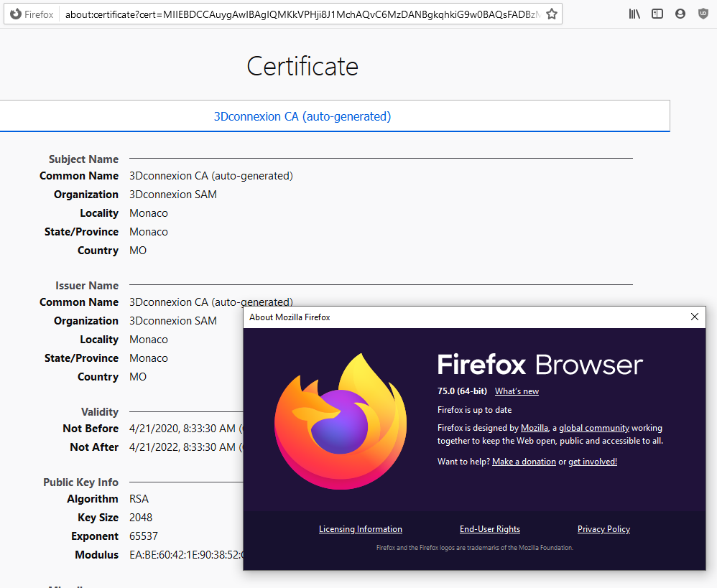Viewport: 717px width, 588px height.
Task: Select Subject Organization value 3Dconnexion SAM
Action: 173,195
